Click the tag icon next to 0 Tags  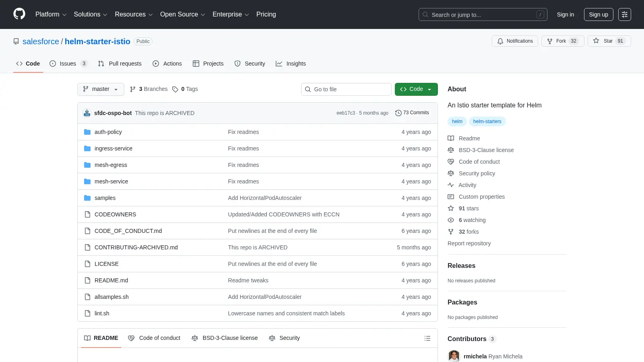pyautogui.click(x=175, y=89)
